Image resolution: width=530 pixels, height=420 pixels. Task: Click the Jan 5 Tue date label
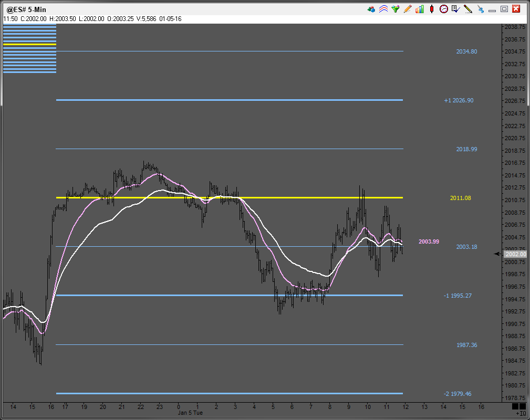(x=190, y=413)
